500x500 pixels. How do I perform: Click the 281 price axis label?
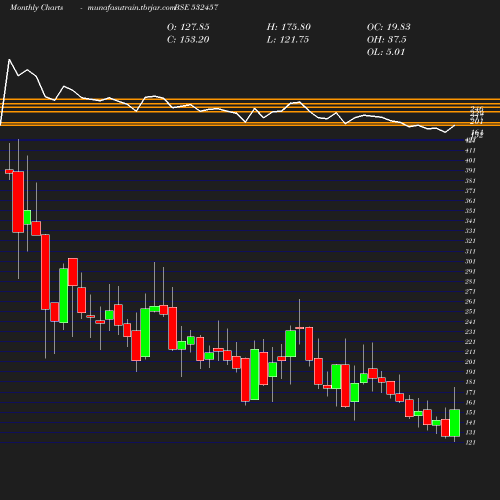click(x=470, y=282)
